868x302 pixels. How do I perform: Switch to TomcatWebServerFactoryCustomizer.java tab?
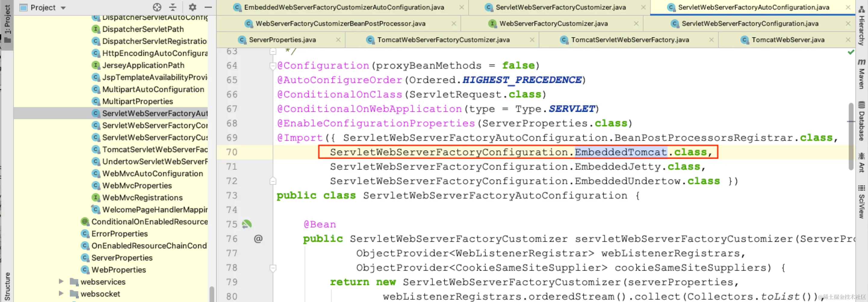(x=443, y=40)
